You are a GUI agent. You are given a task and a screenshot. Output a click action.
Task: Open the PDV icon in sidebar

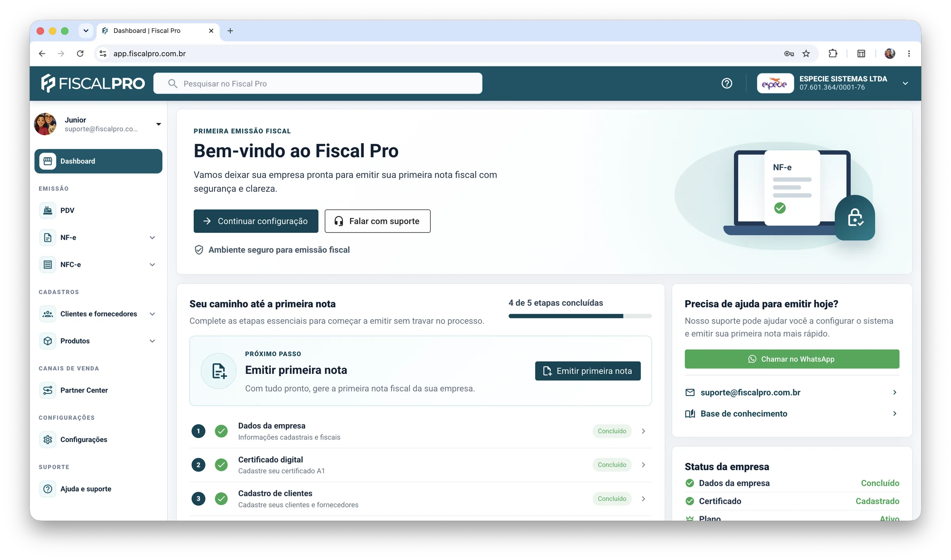48,210
